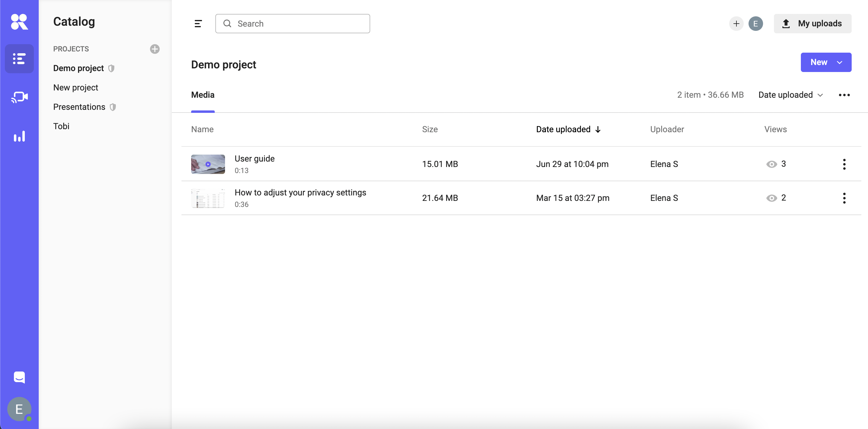Open the support chat icon
Viewport: 868px width, 429px height.
pos(19,377)
